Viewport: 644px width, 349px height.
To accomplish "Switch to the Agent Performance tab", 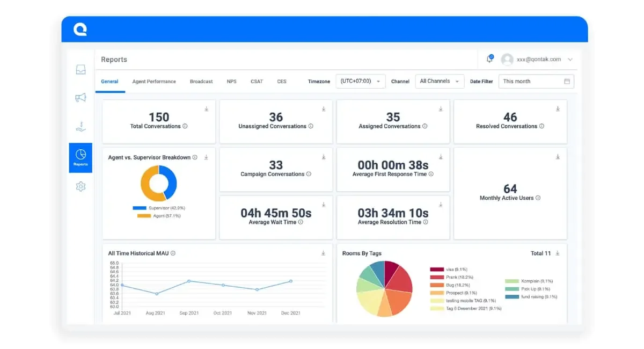I will (x=154, y=82).
